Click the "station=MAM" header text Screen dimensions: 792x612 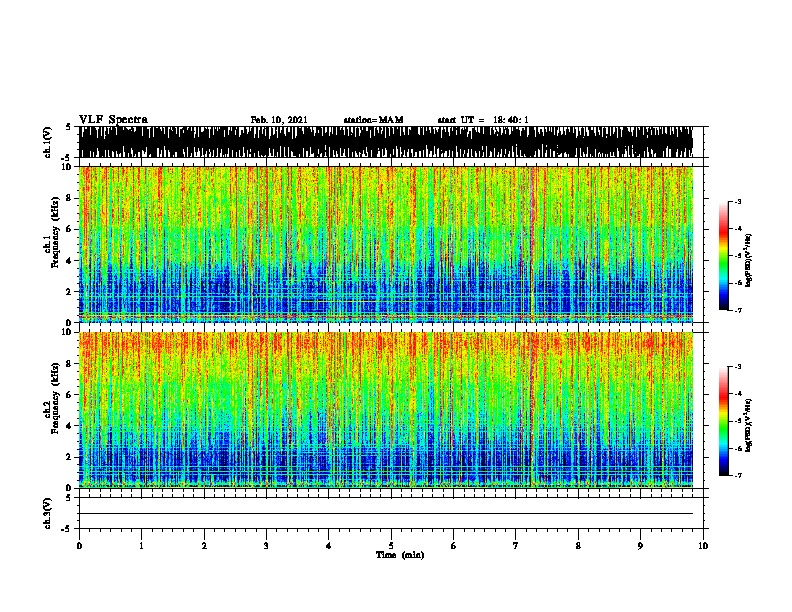click(373, 120)
